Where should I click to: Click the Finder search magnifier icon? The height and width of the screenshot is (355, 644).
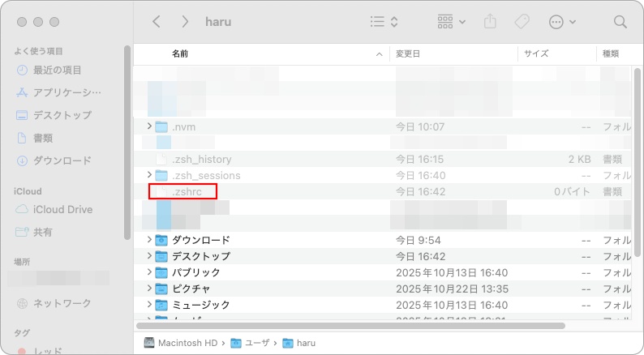coord(620,22)
